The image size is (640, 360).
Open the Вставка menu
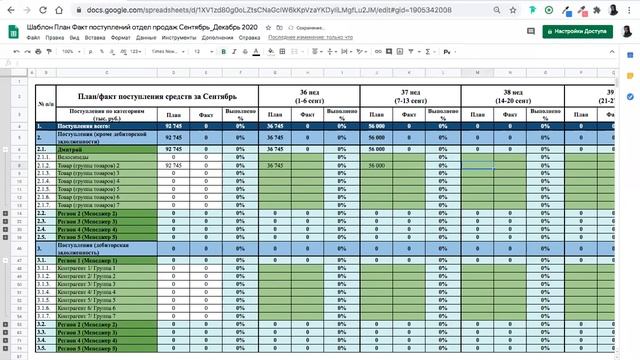click(x=95, y=38)
